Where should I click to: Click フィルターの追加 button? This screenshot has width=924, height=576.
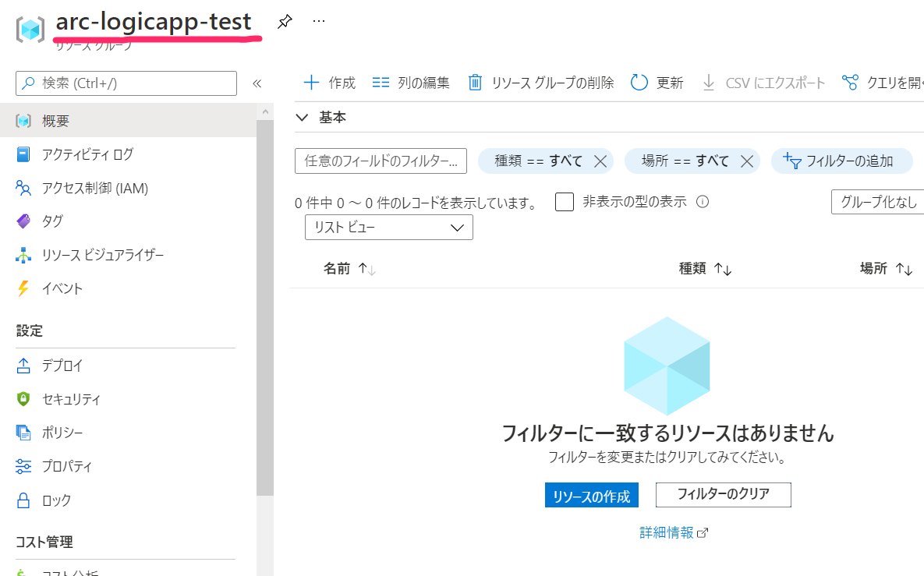(x=842, y=161)
